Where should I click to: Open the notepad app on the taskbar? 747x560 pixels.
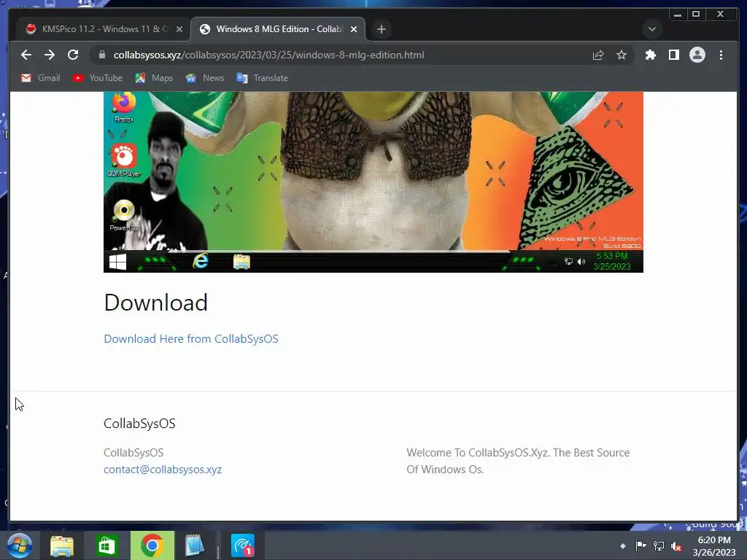point(195,545)
